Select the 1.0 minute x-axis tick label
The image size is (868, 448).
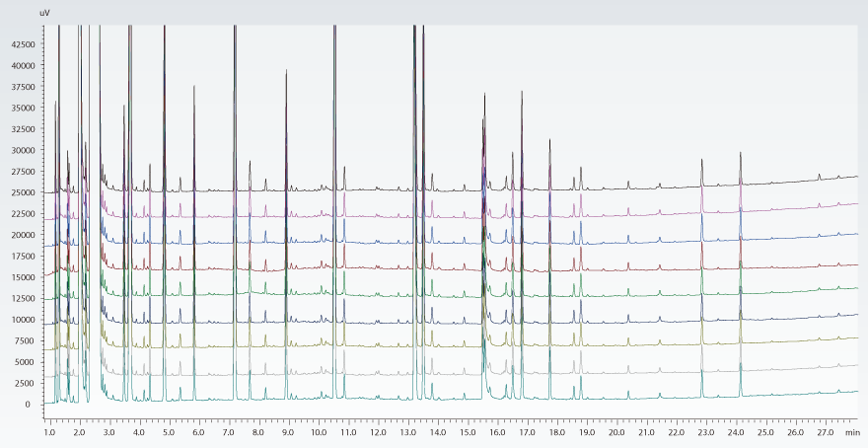[x=48, y=432]
